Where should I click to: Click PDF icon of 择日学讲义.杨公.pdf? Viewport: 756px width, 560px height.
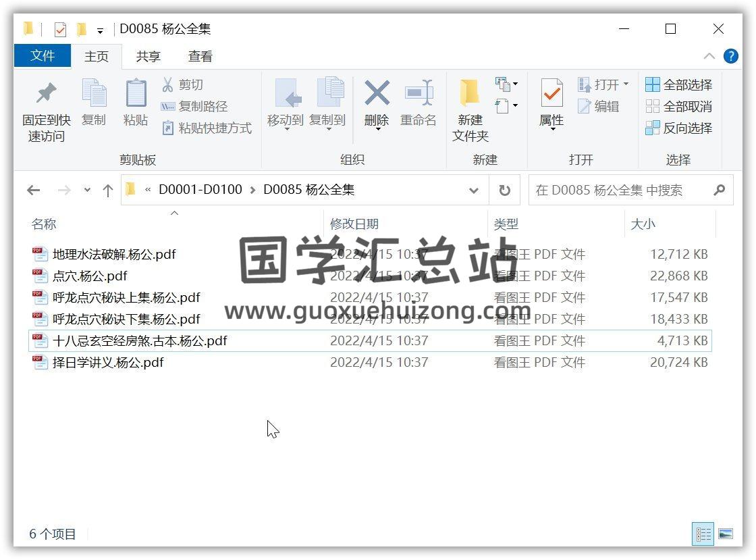(x=40, y=363)
